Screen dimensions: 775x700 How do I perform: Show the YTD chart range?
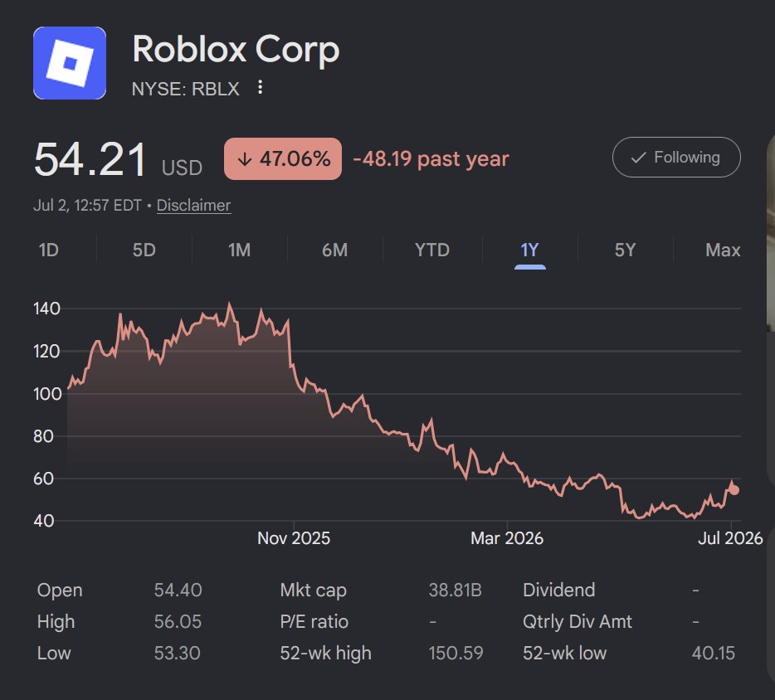coord(432,250)
